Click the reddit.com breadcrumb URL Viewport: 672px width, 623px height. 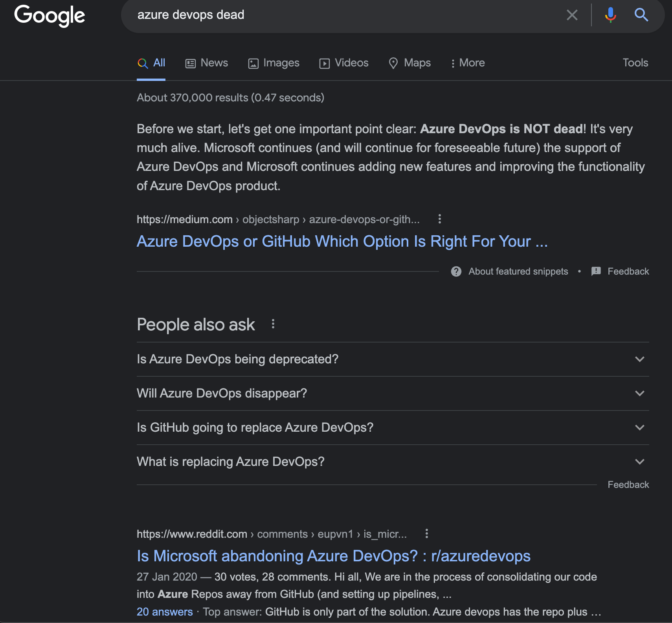(x=272, y=534)
